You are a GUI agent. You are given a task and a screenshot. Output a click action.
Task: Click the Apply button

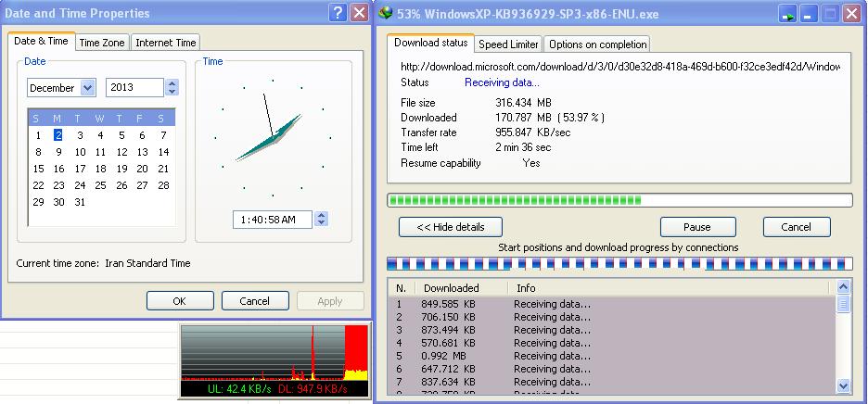330,301
